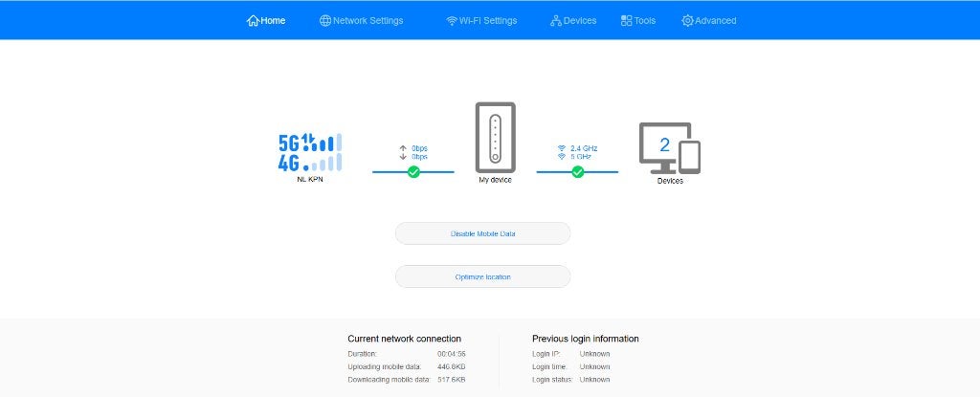Viewport: 980px width, 397px height.
Task: Click the Devices topology icon in navbar
Action: click(x=556, y=21)
